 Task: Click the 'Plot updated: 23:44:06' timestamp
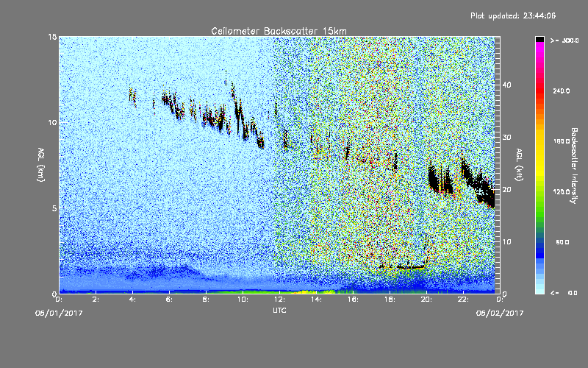pos(513,15)
